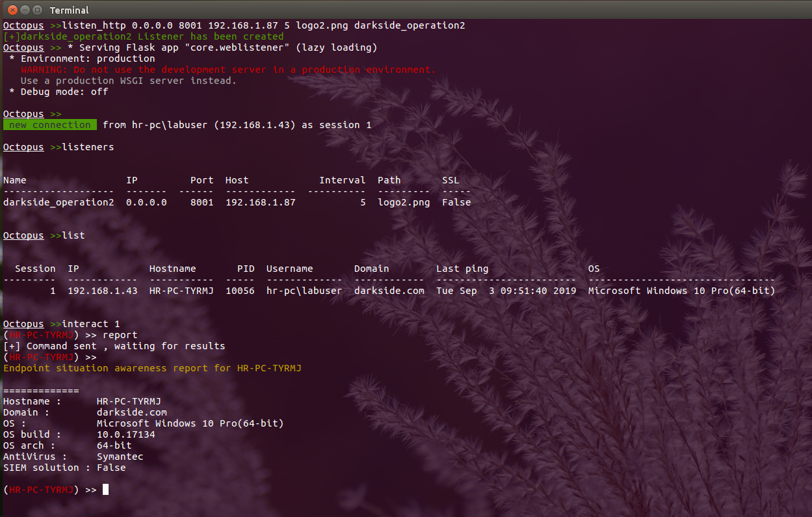
Task: Click the "OS" header in the sessions table
Action: point(594,269)
